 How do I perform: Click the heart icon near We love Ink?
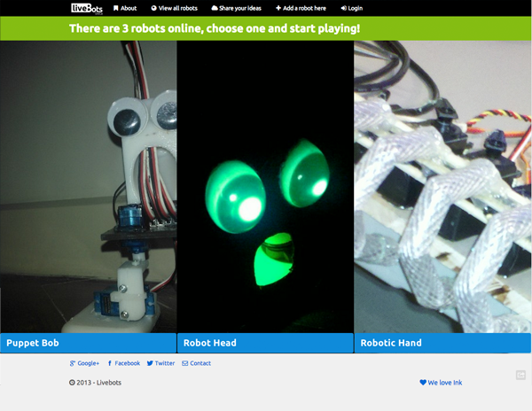(x=423, y=382)
